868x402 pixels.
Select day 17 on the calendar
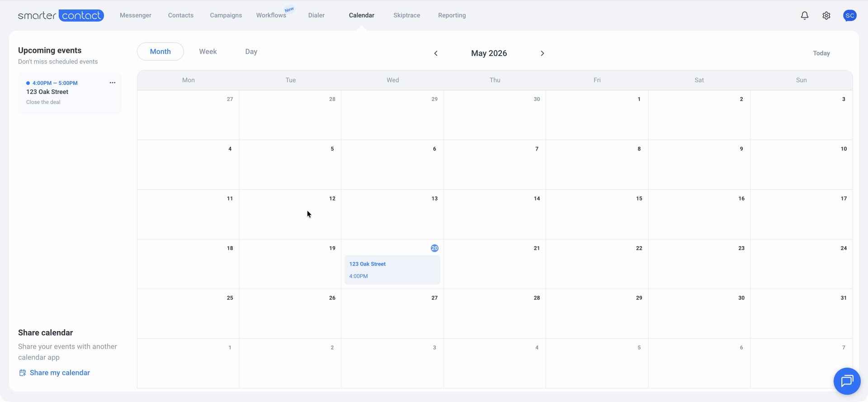pos(802,214)
